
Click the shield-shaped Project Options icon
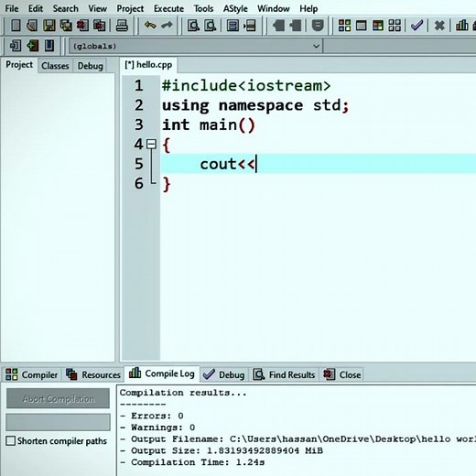pyautogui.click(x=318, y=26)
